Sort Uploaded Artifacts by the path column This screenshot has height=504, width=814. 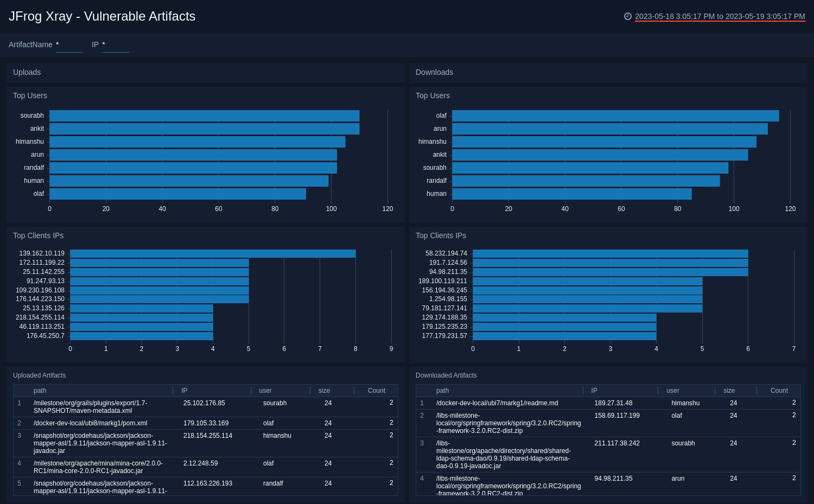click(40, 391)
